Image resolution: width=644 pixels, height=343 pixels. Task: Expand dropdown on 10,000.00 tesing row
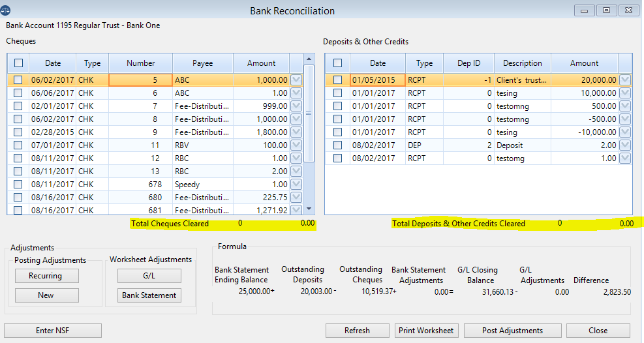click(x=625, y=93)
